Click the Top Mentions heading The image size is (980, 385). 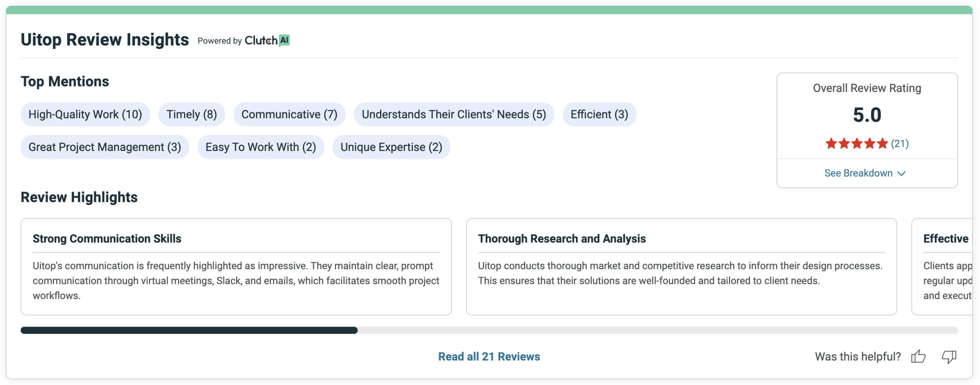coord(65,82)
